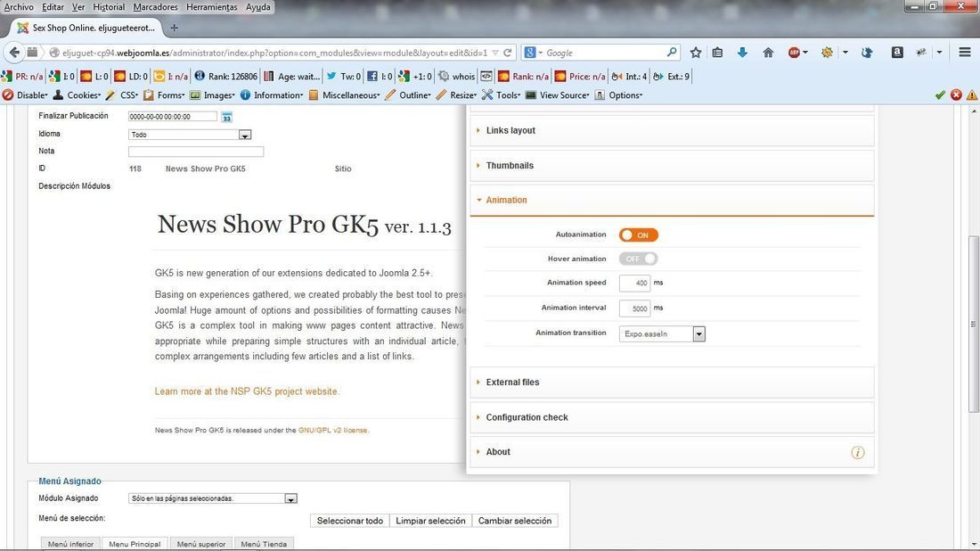Open the Forms developer toolbar menu
The width and height of the screenshot is (980, 551).
[x=165, y=95]
